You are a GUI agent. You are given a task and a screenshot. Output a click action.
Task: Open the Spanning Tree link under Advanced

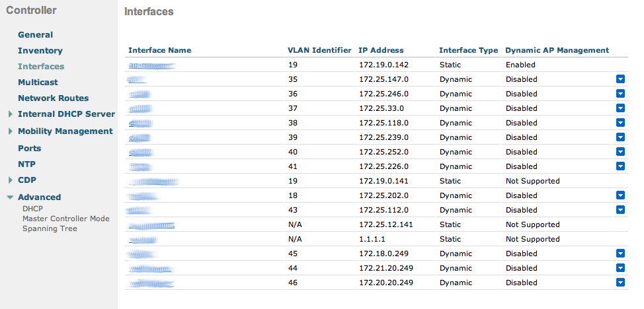[x=50, y=228]
